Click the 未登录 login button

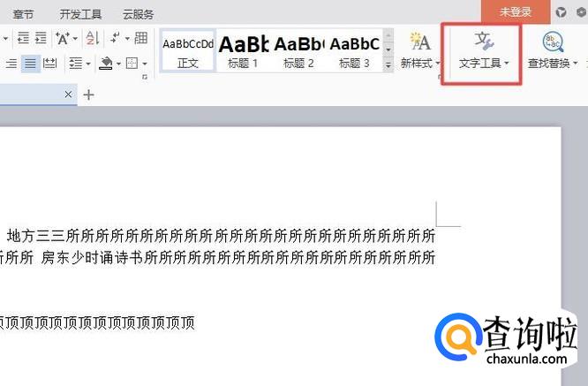click(516, 12)
